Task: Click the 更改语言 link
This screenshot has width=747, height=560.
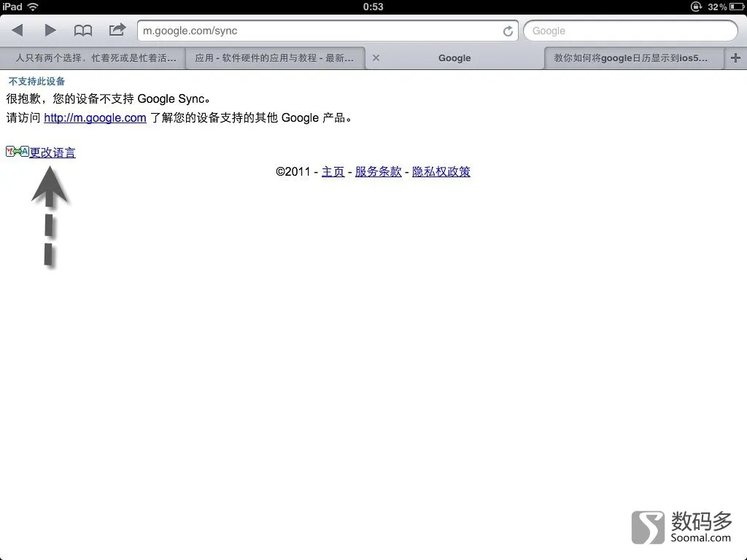Action: click(53, 152)
